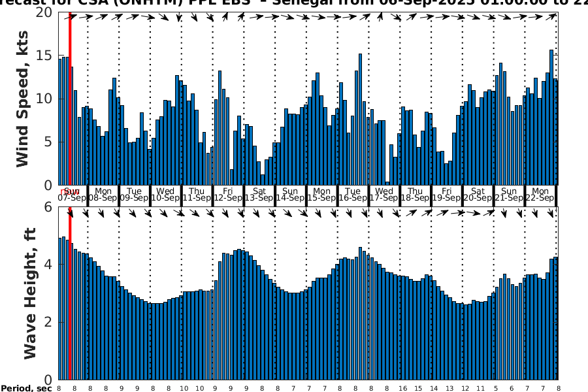Image resolution: width=588 pixels, height=392 pixels.
Task: Select the 'Fri 19-Sep' date label
Action: coord(446,194)
